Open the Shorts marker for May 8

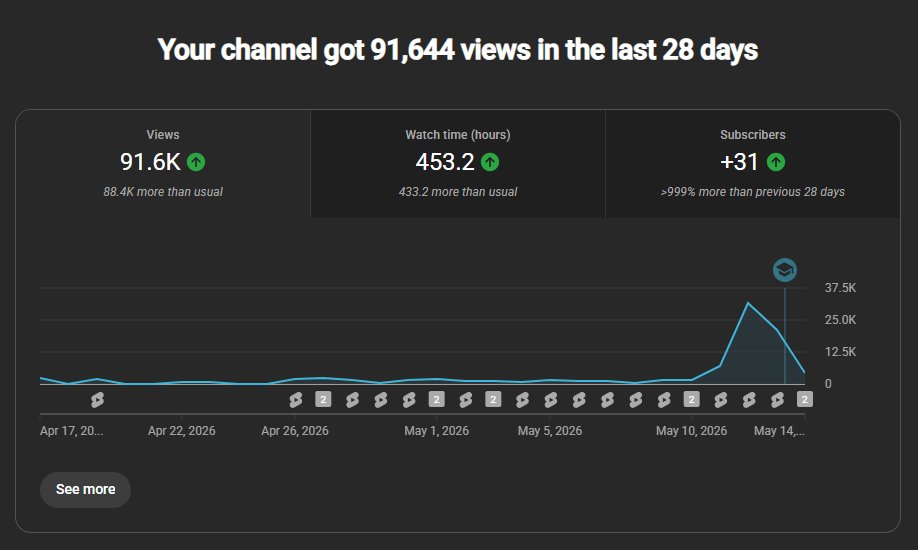coord(635,399)
